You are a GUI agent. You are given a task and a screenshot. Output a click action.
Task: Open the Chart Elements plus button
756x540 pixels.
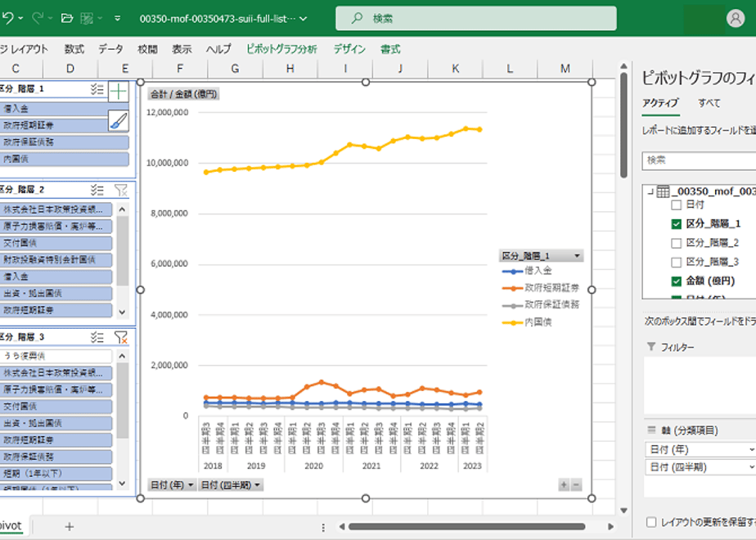click(119, 91)
